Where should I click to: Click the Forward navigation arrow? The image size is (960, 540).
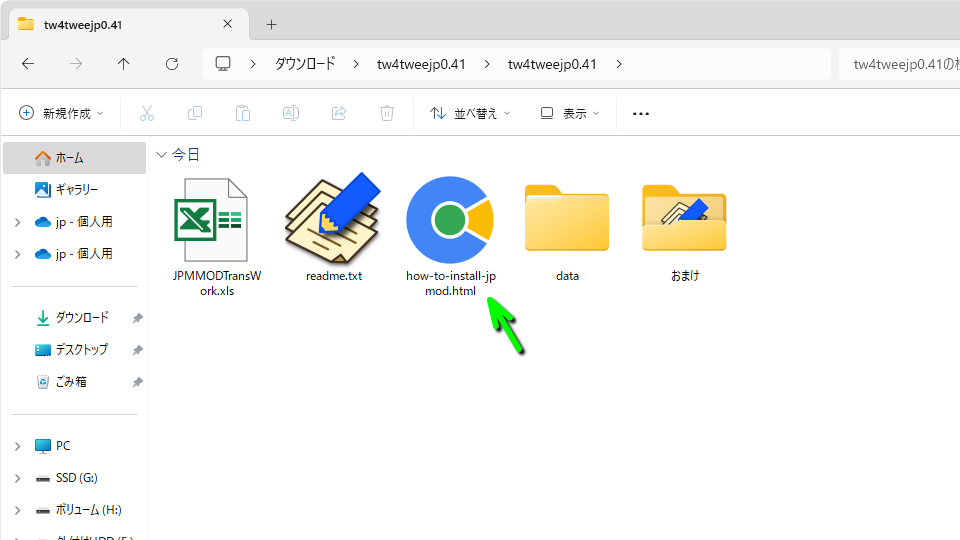76,64
